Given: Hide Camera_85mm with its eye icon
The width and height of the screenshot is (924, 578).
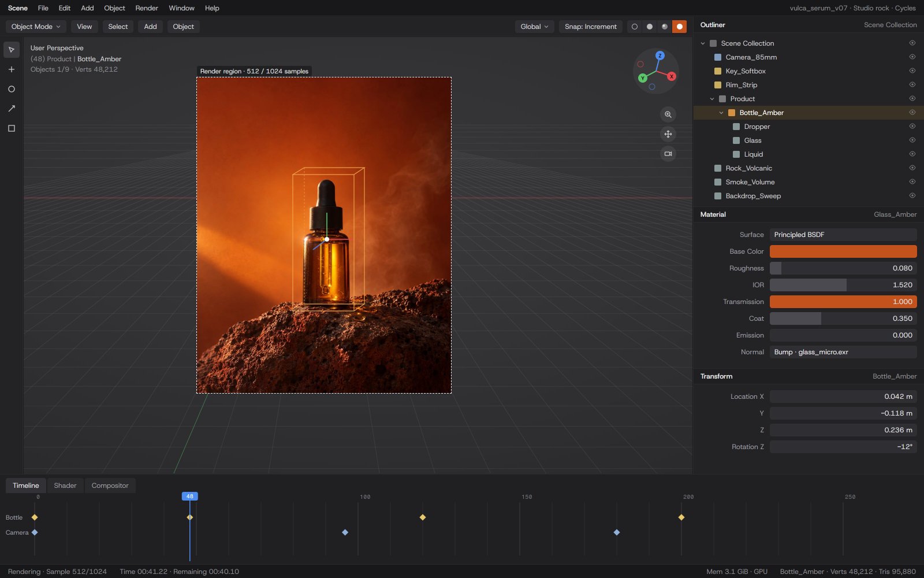Looking at the screenshot, I should pos(912,57).
